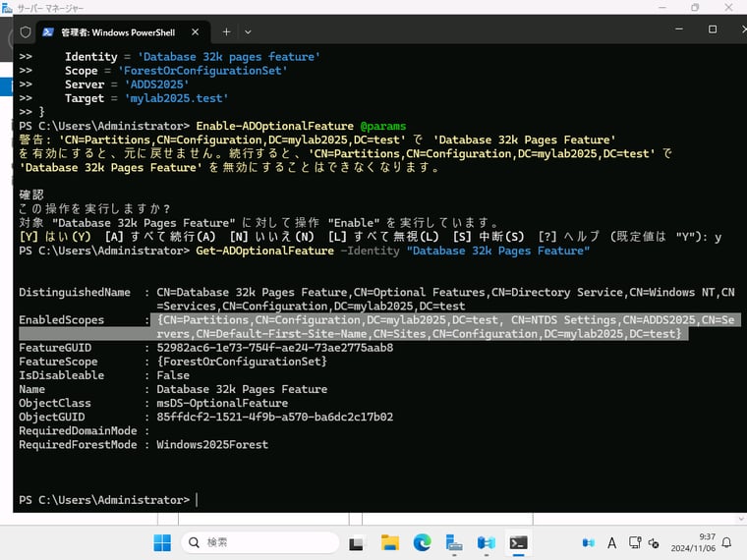Click the 'ForestOrConfigurationSet' Scope string

coord(202,71)
